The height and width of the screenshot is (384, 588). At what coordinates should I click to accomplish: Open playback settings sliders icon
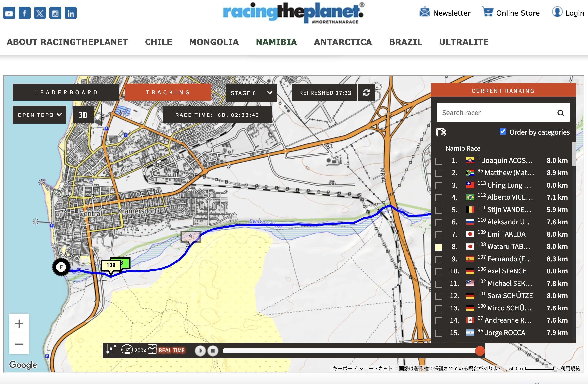coord(111,349)
